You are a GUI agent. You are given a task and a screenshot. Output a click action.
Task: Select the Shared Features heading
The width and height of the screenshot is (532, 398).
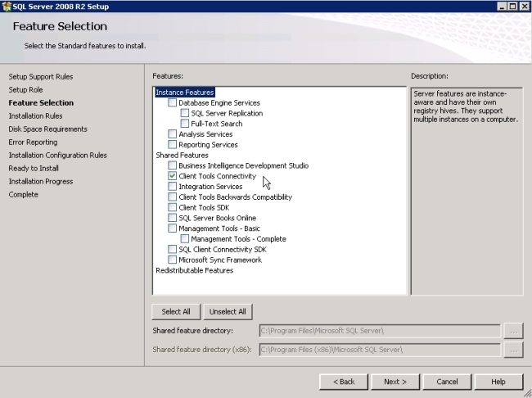[x=183, y=156]
